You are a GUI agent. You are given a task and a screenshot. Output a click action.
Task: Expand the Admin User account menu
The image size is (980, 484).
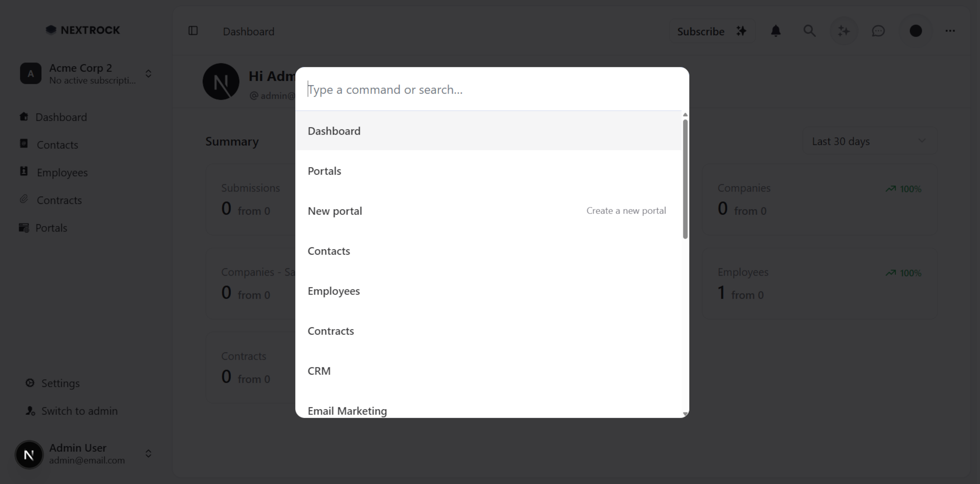point(148,454)
